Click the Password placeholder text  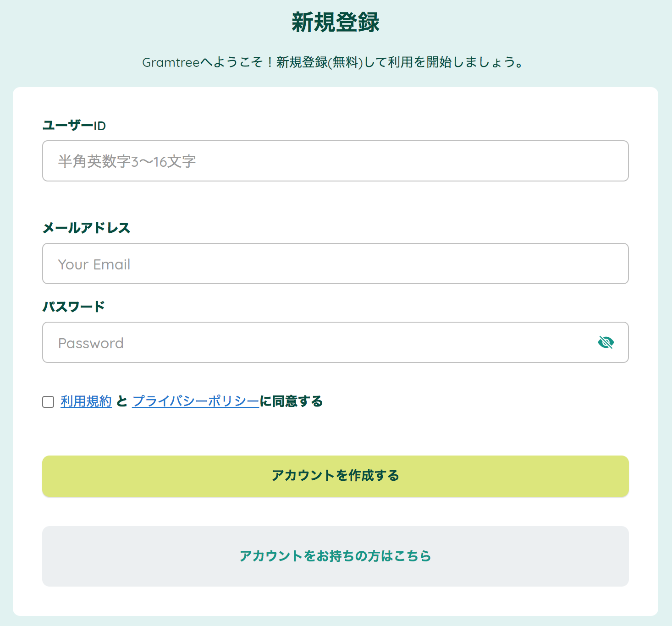pyautogui.click(x=91, y=343)
